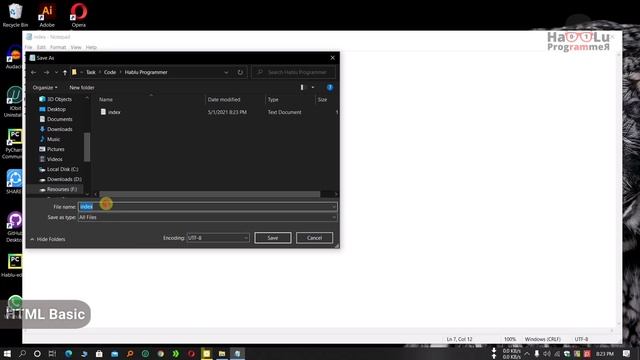Open the Notepad Edit menu
This screenshot has width=640, height=360.
[x=41, y=47]
